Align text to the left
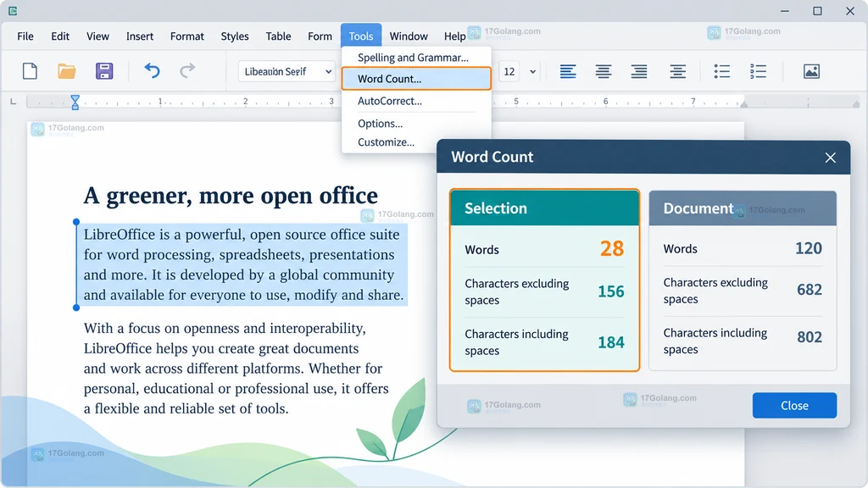 click(568, 71)
